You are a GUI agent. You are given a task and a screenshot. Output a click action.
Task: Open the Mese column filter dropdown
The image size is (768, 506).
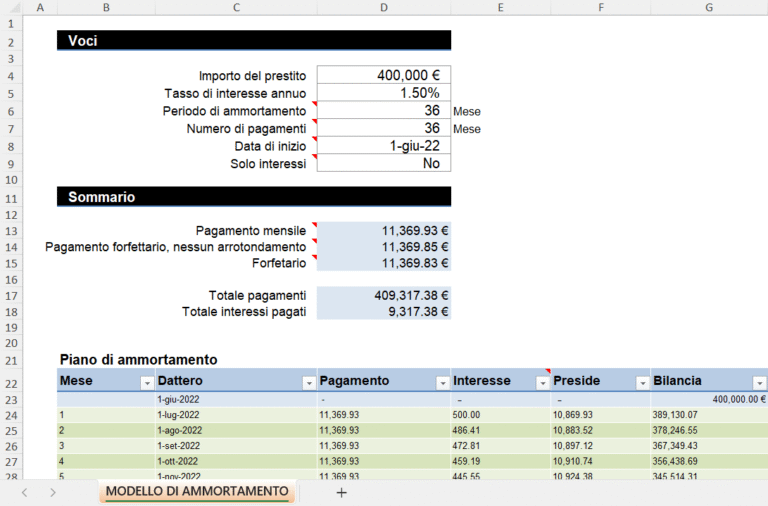pyautogui.click(x=146, y=384)
